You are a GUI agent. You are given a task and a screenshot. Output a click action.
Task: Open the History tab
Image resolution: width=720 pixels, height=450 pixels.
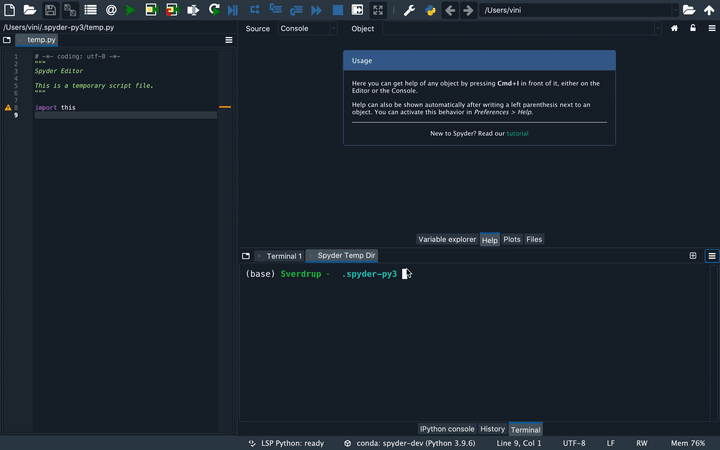click(x=492, y=429)
